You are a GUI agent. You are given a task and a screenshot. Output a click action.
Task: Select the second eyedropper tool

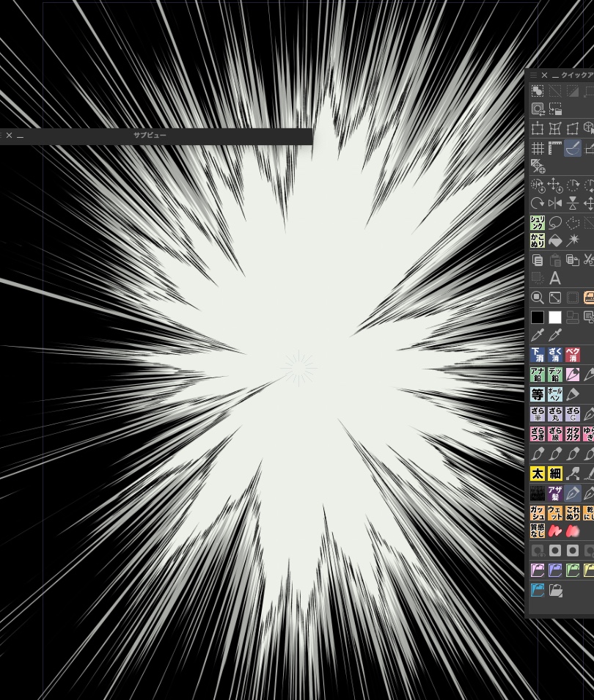click(x=555, y=335)
